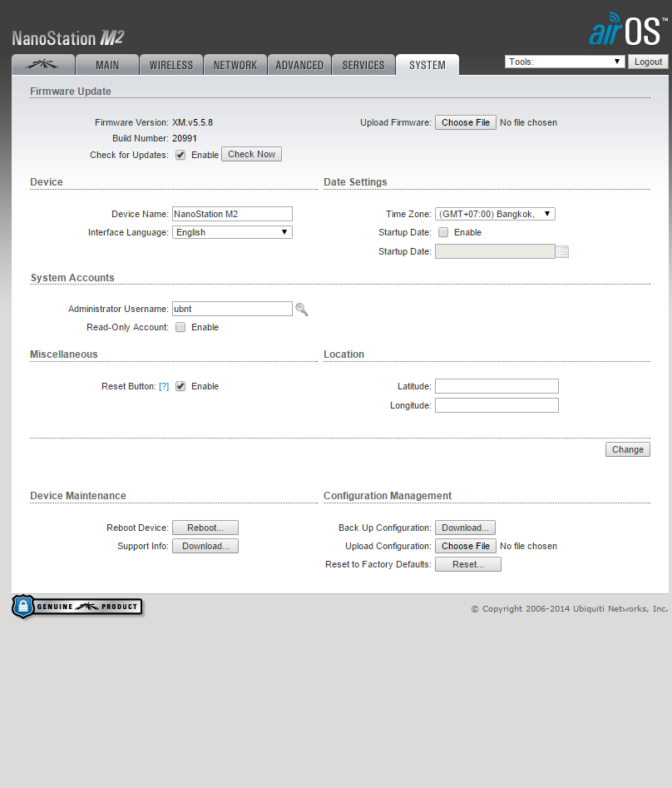
Task: Click the Change button
Action: pyautogui.click(x=628, y=449)
